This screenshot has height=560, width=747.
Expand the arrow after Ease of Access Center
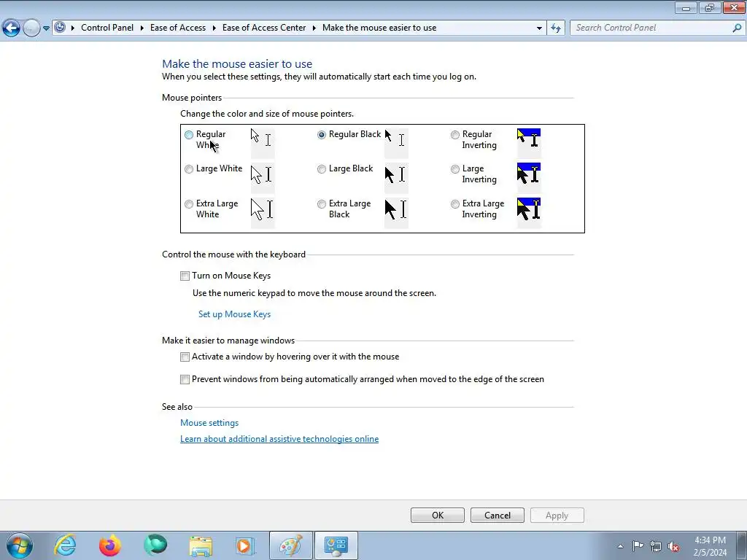point(314,28)
